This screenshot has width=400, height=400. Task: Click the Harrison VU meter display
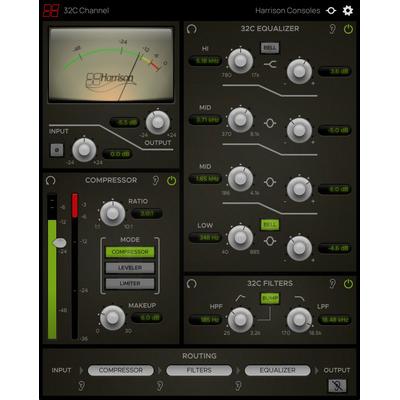[111, 65]
